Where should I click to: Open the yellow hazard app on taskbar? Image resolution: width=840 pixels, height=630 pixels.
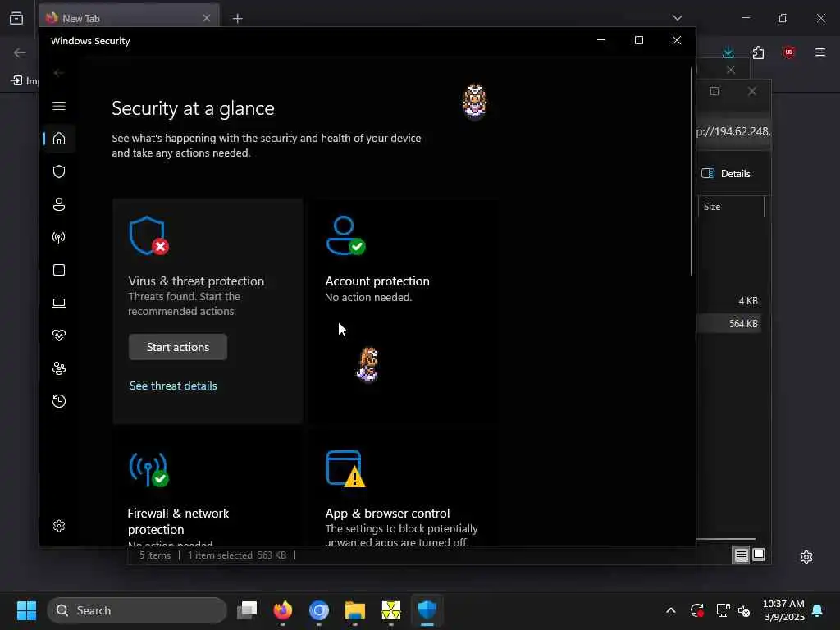click(x=391, y=610)
